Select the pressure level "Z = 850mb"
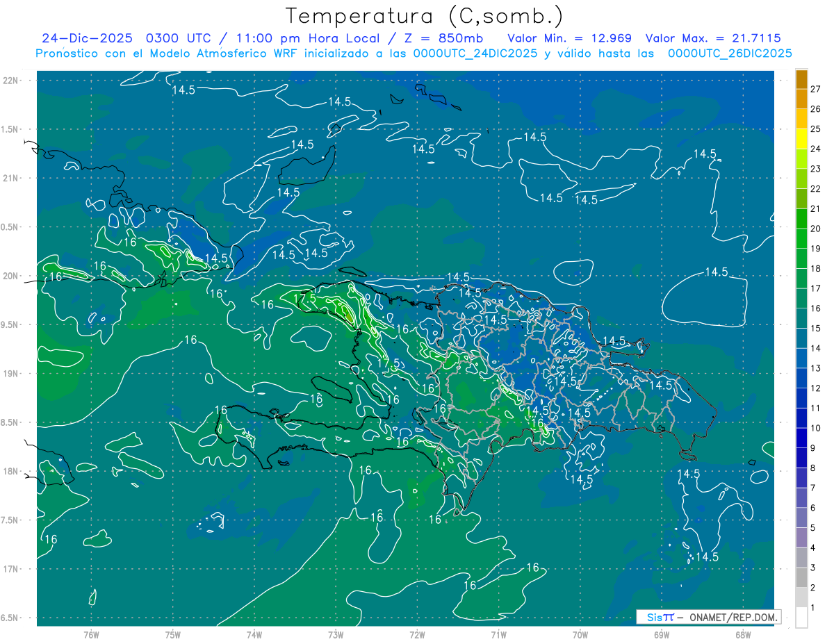The height and width of the screenshot is (644, 834). click(444, 38)
